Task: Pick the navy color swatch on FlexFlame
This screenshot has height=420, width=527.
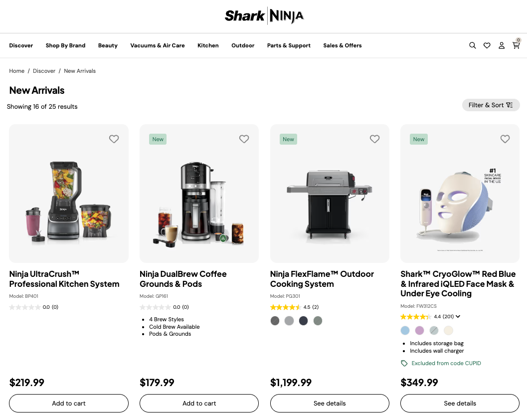Action: pos(303,321)
